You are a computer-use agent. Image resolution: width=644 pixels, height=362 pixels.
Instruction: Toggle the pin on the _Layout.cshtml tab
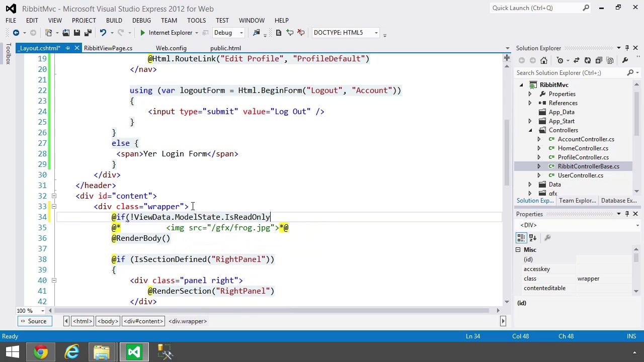click(x=67, y=48)
